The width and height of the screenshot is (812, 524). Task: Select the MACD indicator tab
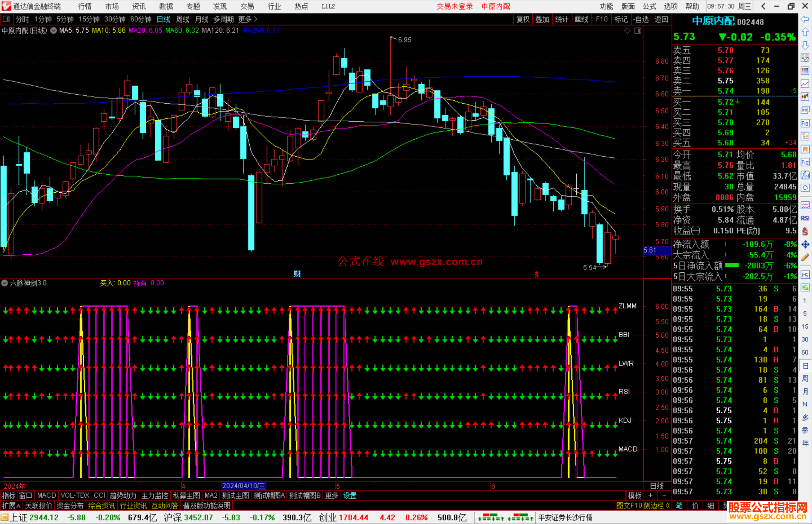(46, 495)
